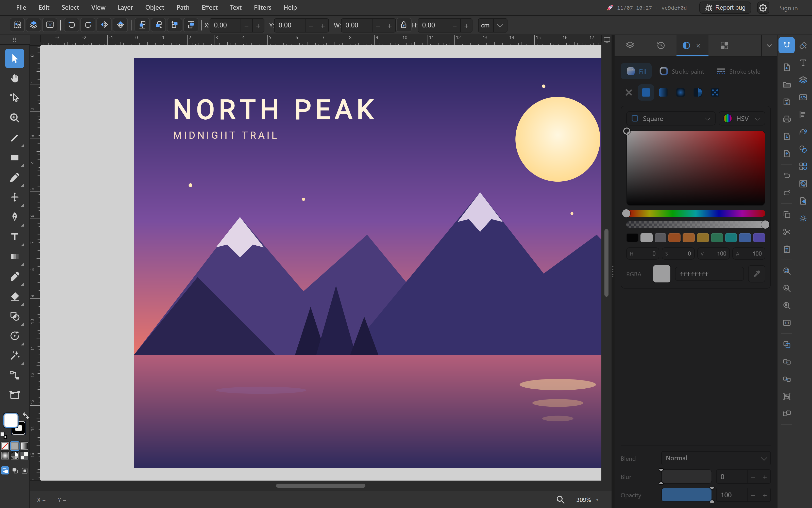Select the Connector tool
812x508 pixels.
coord(14,375)
